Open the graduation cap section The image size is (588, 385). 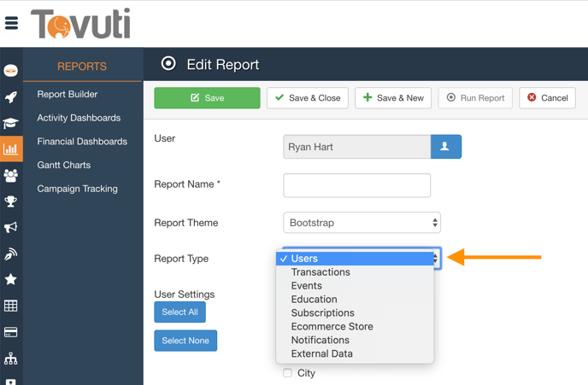click(x=11, y=123)
